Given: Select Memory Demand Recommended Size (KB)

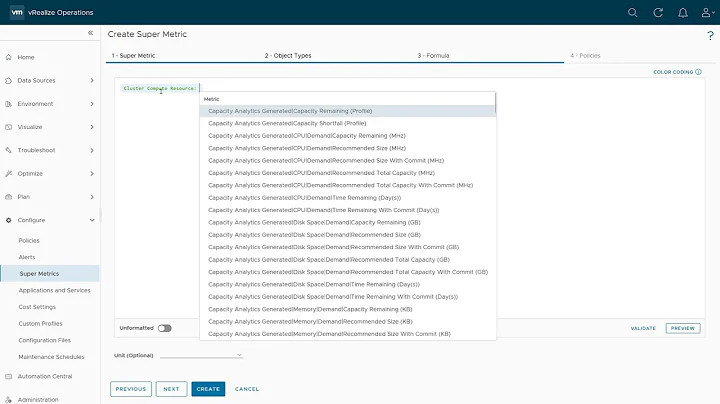Looking at the screenshot, I should pyautogui.click(x=348, y=322).
